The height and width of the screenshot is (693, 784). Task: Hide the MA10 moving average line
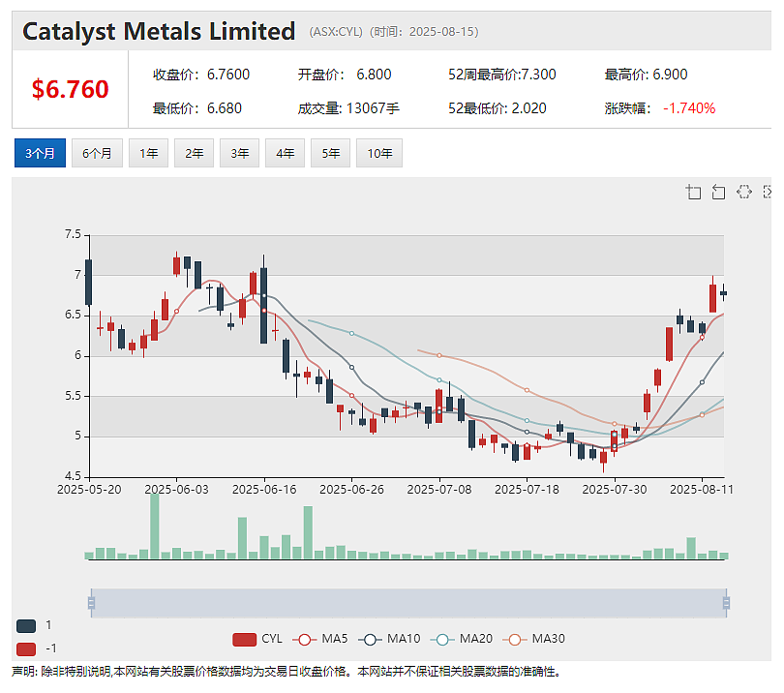pos(389,639)
